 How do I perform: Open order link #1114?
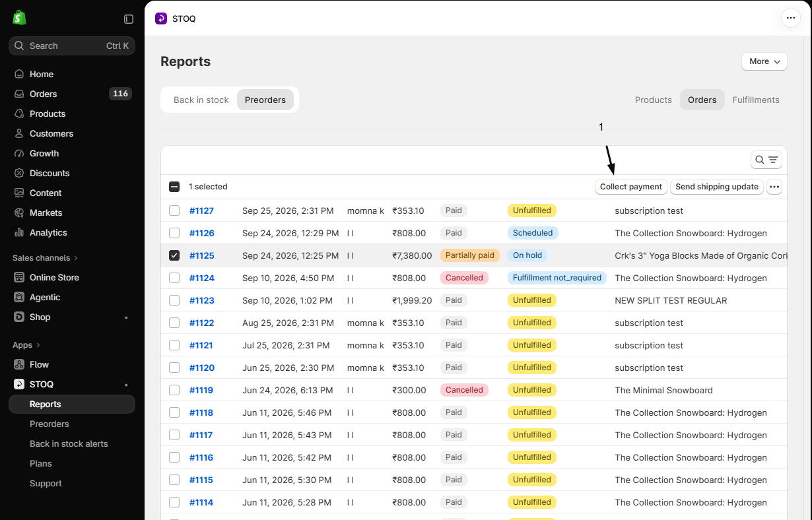[x=201, y=502]
